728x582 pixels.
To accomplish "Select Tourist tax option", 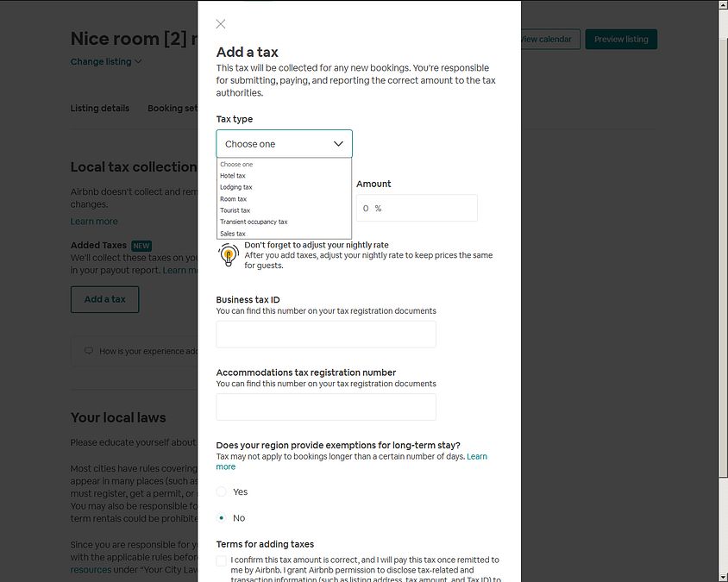I will coord(235,210).
